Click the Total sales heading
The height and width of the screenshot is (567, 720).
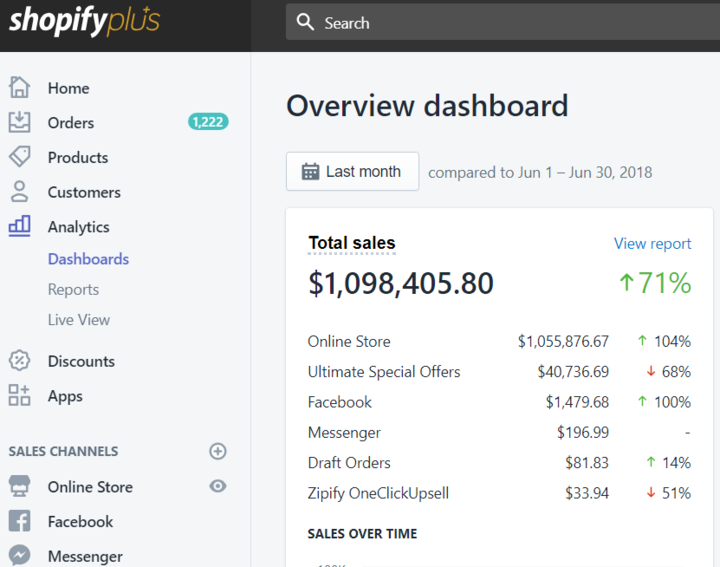[x=352, y=243]
